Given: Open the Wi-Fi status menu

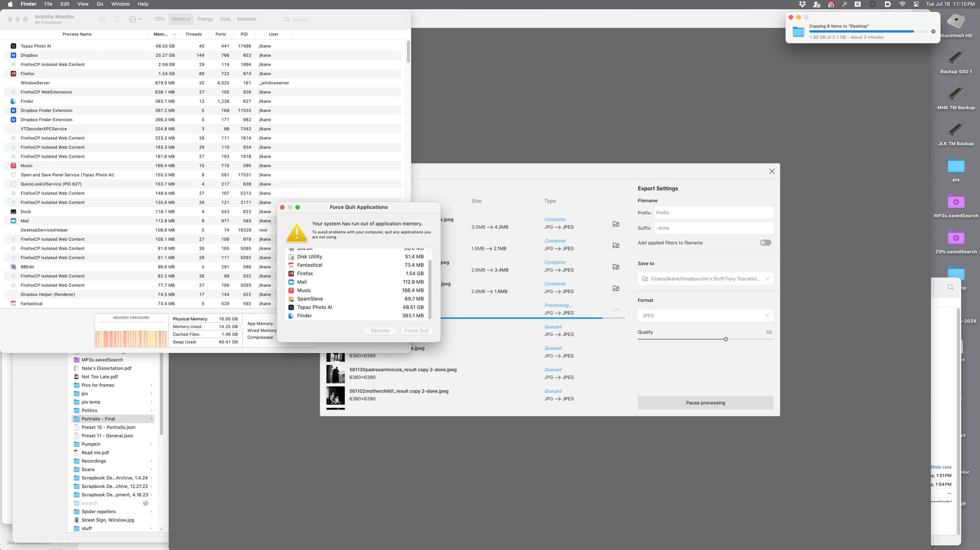Looking at the screenshot, I should 902,4.
